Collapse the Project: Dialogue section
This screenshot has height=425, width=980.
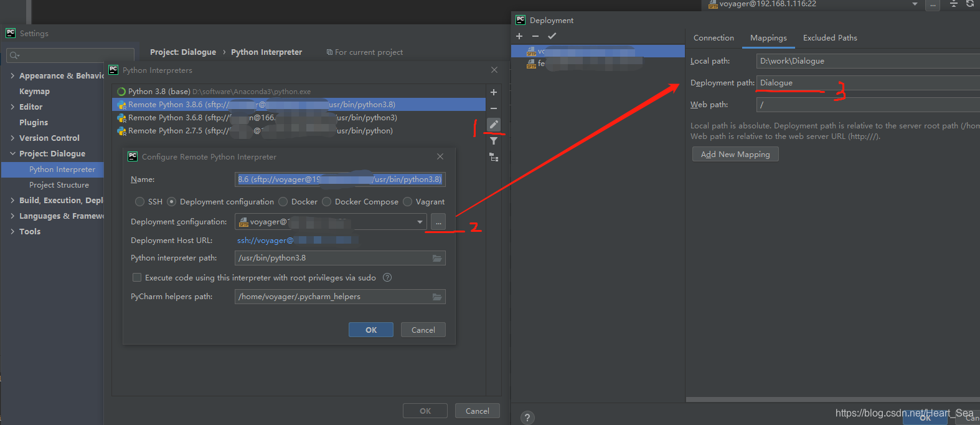tap(12, 153)
